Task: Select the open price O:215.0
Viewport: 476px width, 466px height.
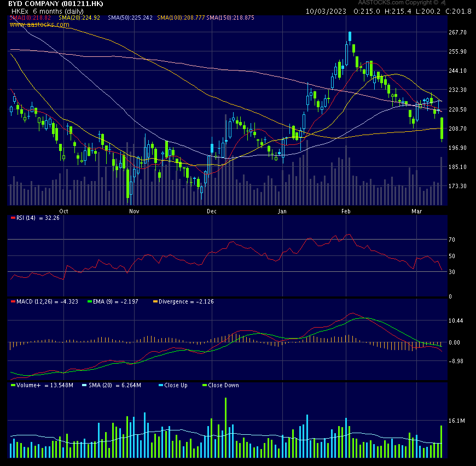Action: click(x=367, y=11)
